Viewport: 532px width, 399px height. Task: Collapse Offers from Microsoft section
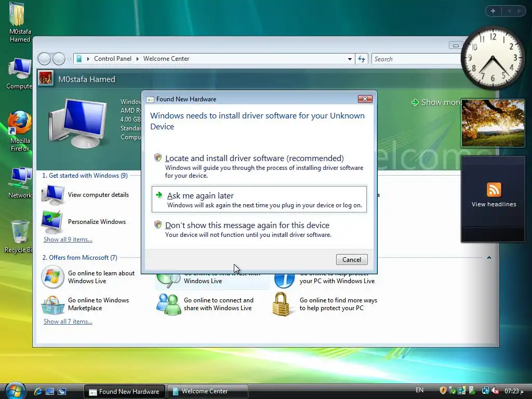489,258
